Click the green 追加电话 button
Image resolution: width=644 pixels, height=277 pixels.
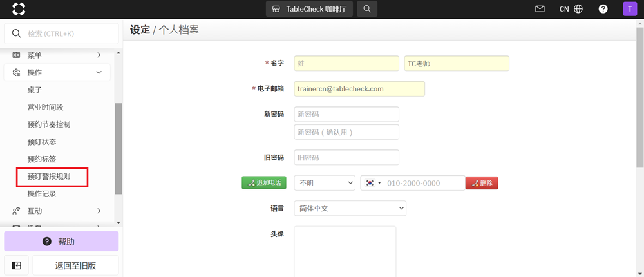[x=263, y=182]
